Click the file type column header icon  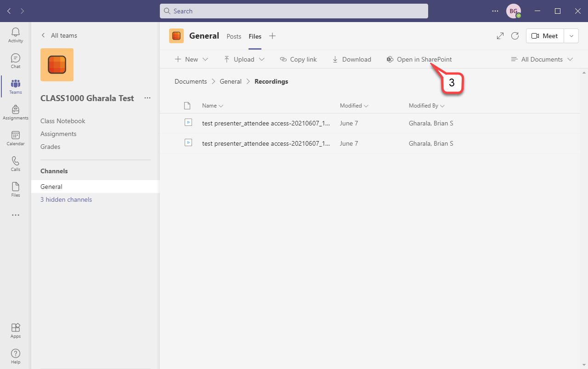[187, 106]
